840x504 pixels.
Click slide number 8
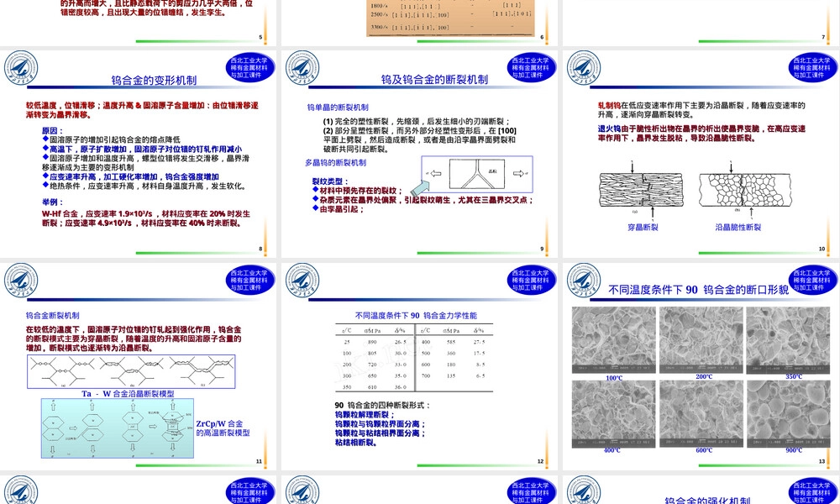coord(261,249)
